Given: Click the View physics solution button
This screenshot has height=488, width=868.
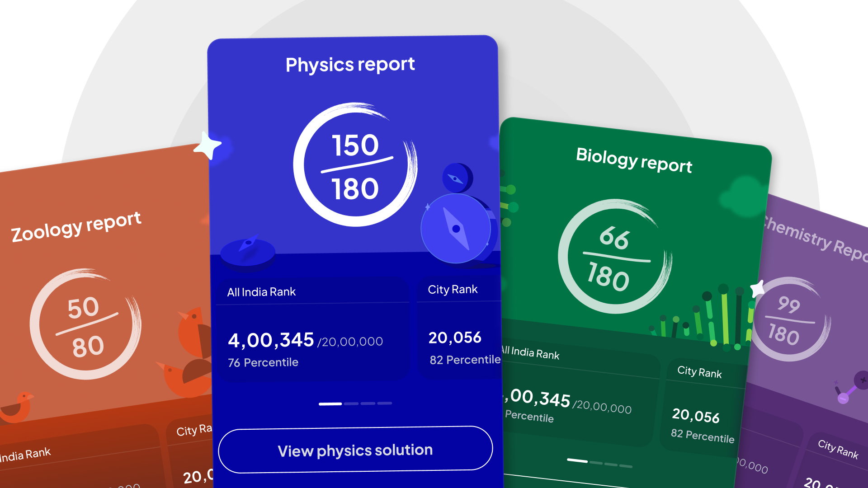Looking at the screenshot, I should pyautogui.click(x=355, y=450).
